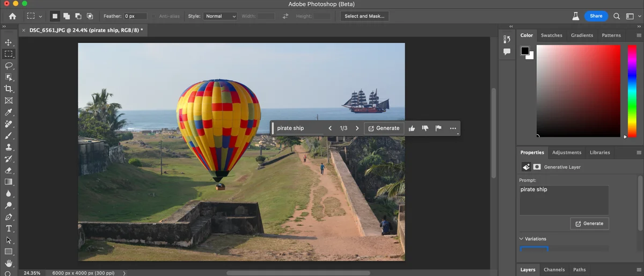Open the History panel icon
Image resolution: width=644 pixels, height=276 pixels.
[x=507, y=39]
